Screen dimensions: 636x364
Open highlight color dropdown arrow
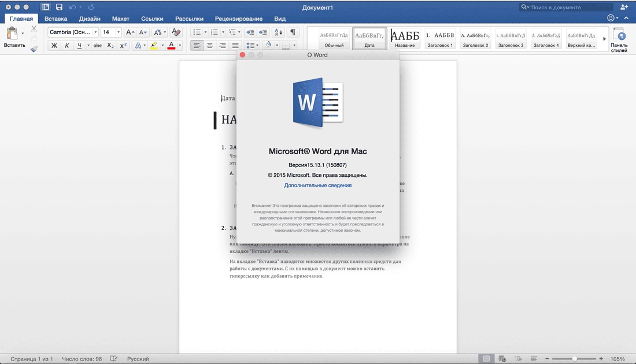(162, 46)
